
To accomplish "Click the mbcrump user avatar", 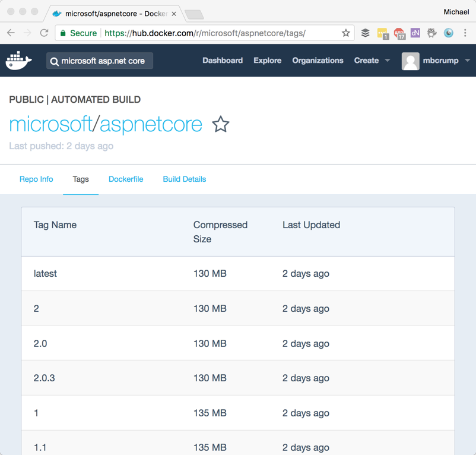I will pos(411,61).
